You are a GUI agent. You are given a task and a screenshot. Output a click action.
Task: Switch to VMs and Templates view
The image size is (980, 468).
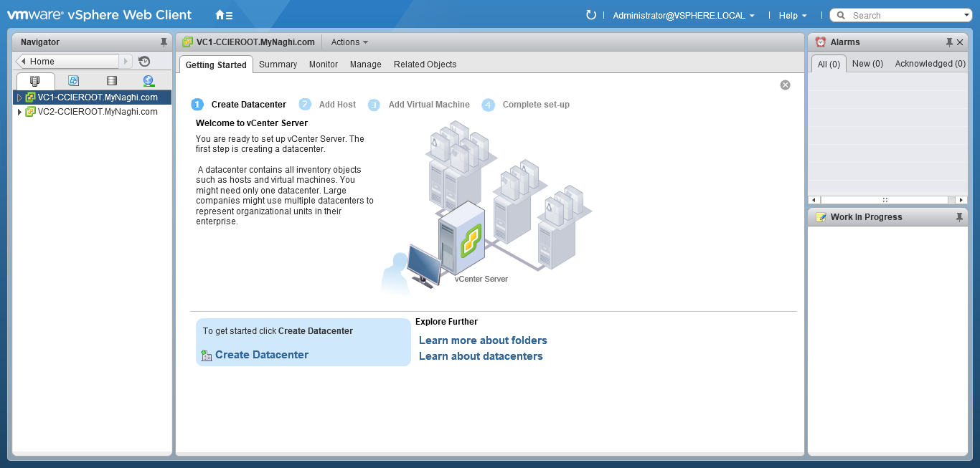(73, 81)
